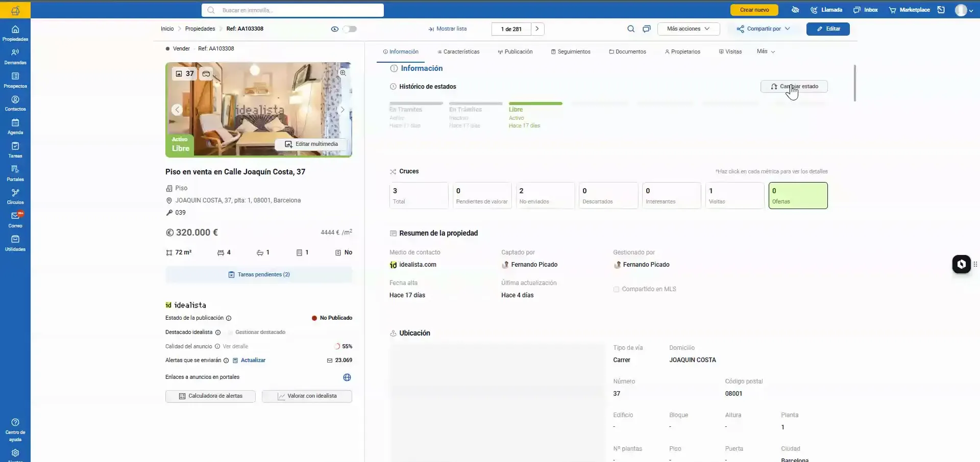Screen dimensions: 980x462
Task: Click info icon next to Destacado idealista
Action: [x=218, y=332]
